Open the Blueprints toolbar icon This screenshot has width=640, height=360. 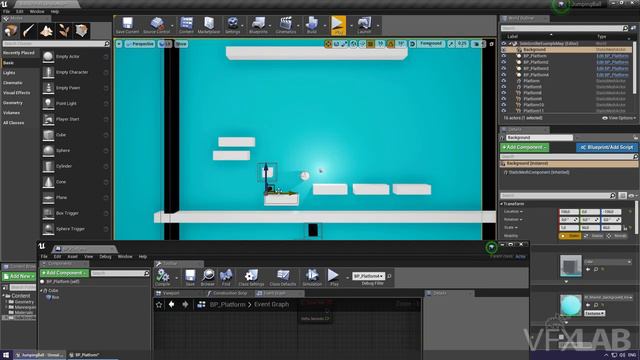coord(258,25)
